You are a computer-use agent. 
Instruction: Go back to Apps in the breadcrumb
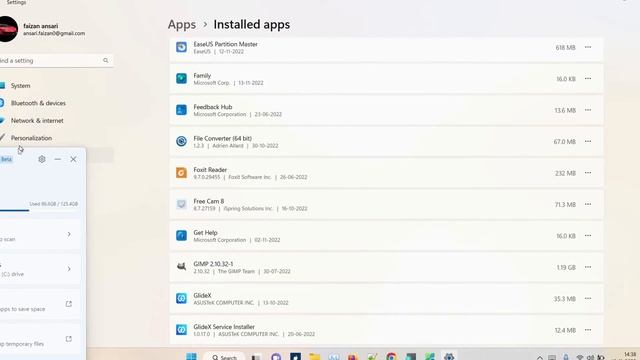(182, 24)
